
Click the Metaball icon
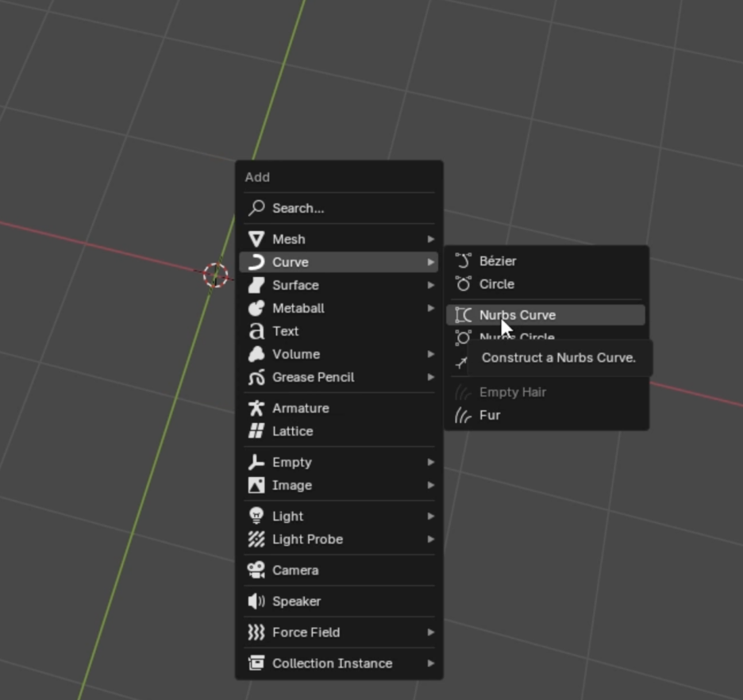(x=256, y=308)
